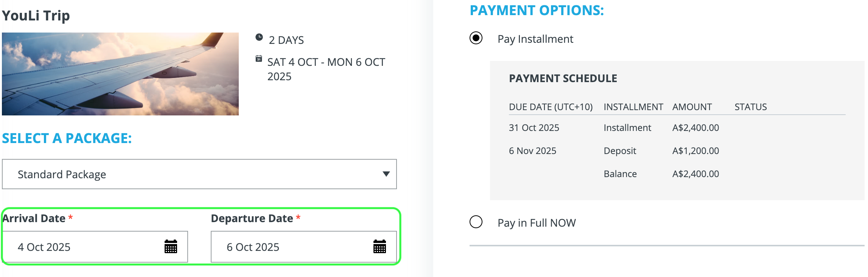This screenshot has width=868, height=277.
Task: Click the STATUS column header
Action: click(x=751, y=107)
